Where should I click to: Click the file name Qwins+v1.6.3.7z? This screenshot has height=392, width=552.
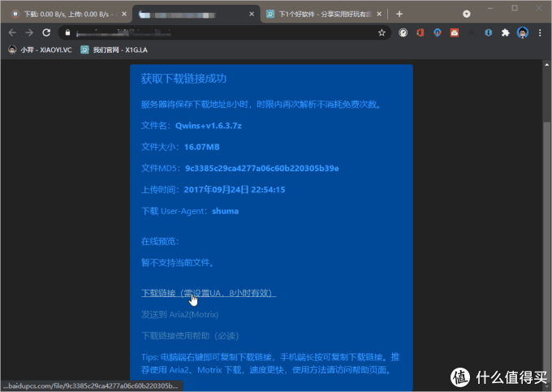click(x=209, y=126)
